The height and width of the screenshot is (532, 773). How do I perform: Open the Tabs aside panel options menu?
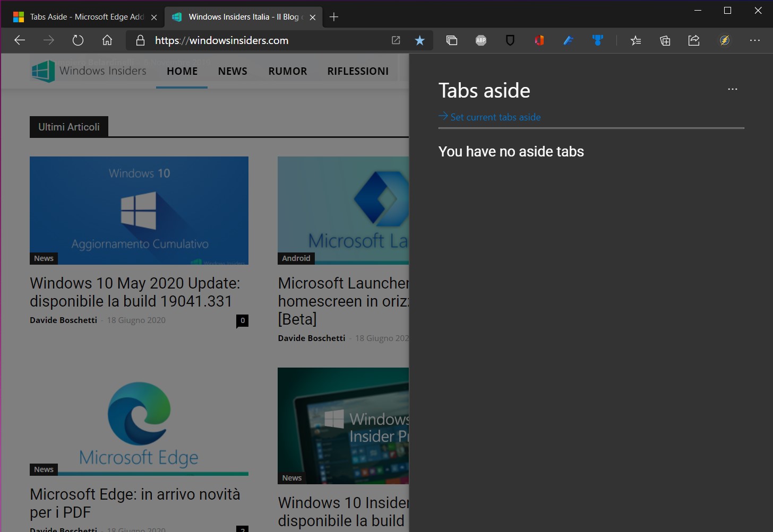coord(733,89)
